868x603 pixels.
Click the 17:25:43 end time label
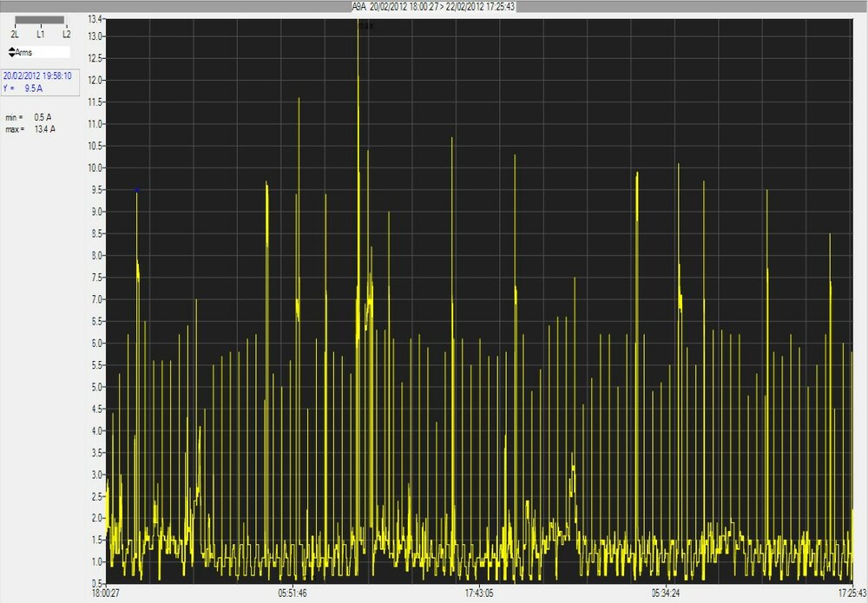pos(851,593)
